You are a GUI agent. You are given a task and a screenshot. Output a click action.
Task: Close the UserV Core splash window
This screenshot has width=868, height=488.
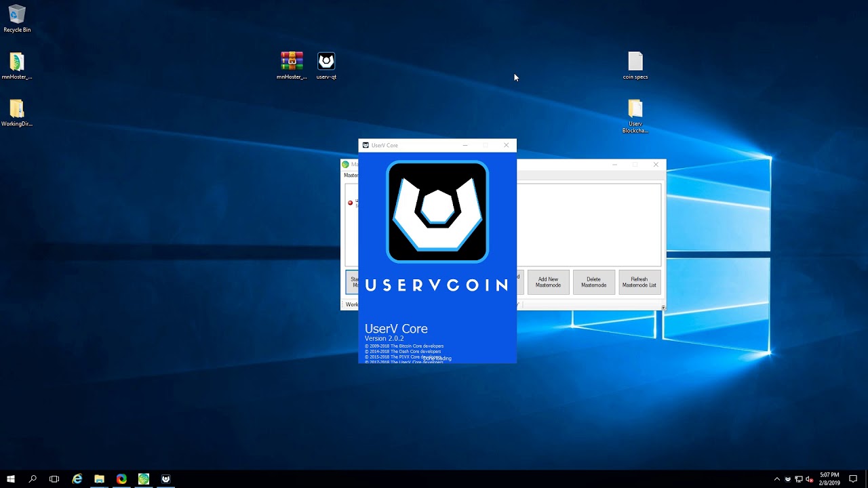pyautogui.click(x=506, y=145)
